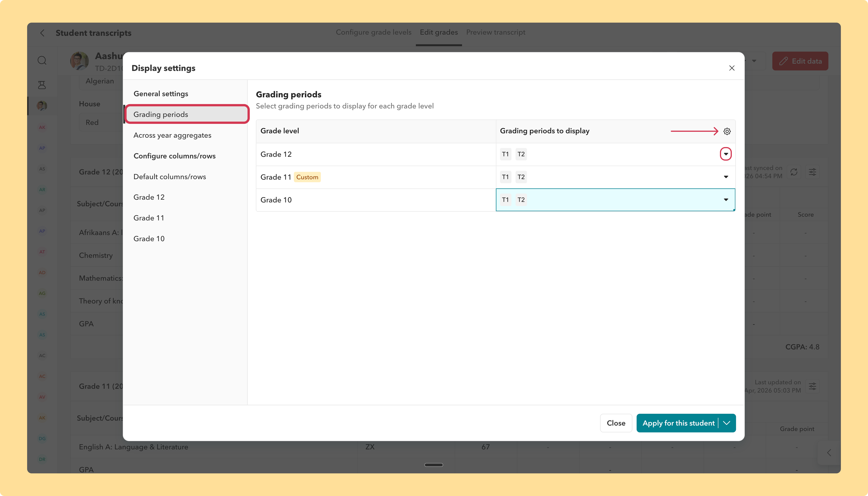Expand the Grade 12 grading periods dropdown
The width and height of the screenshot is (868, 496).
[726, 154]
